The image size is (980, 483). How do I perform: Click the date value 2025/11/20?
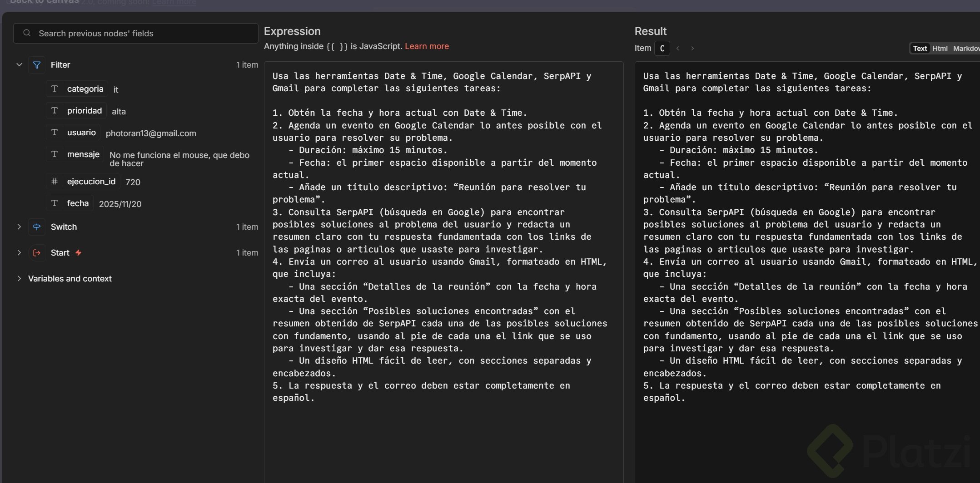[x=120, y=204]
